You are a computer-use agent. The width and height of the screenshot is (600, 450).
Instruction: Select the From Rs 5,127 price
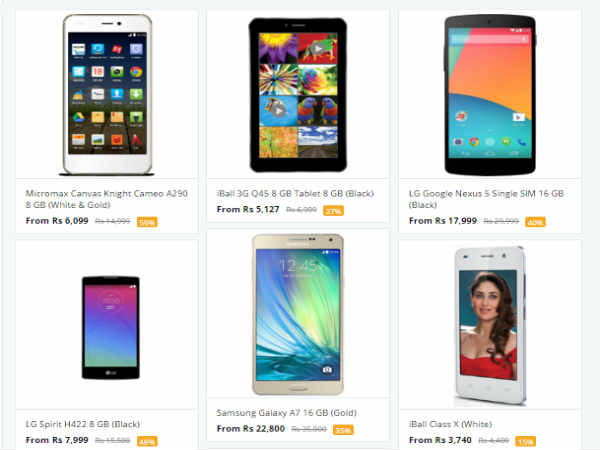248,210
